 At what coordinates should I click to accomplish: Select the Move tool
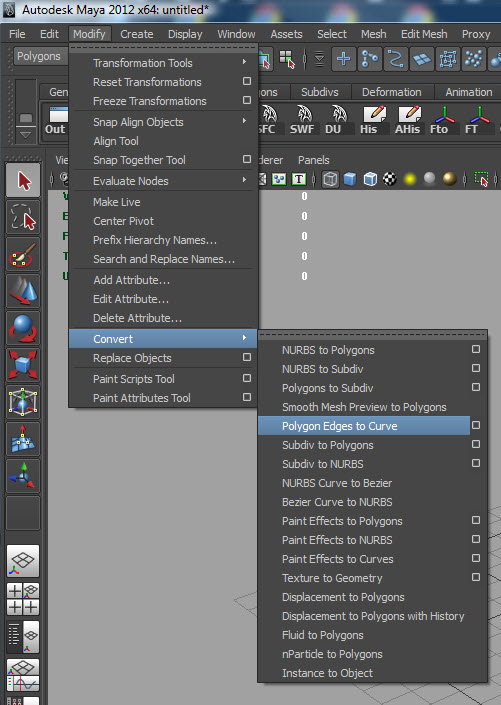23,291
